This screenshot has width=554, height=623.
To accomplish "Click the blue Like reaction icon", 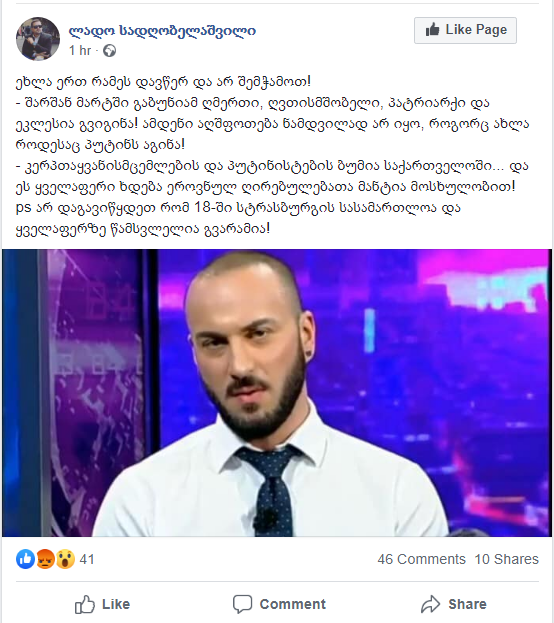I will coord(25,559).
